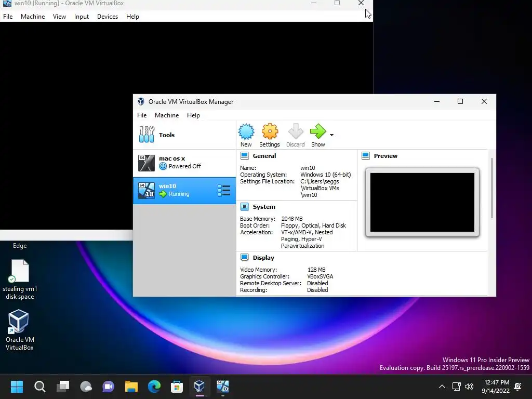This screenshot has height=399, width=532.
Task: Click the 'Windows 10 (64-bit)' operating system value
Action: coord(326,175)
